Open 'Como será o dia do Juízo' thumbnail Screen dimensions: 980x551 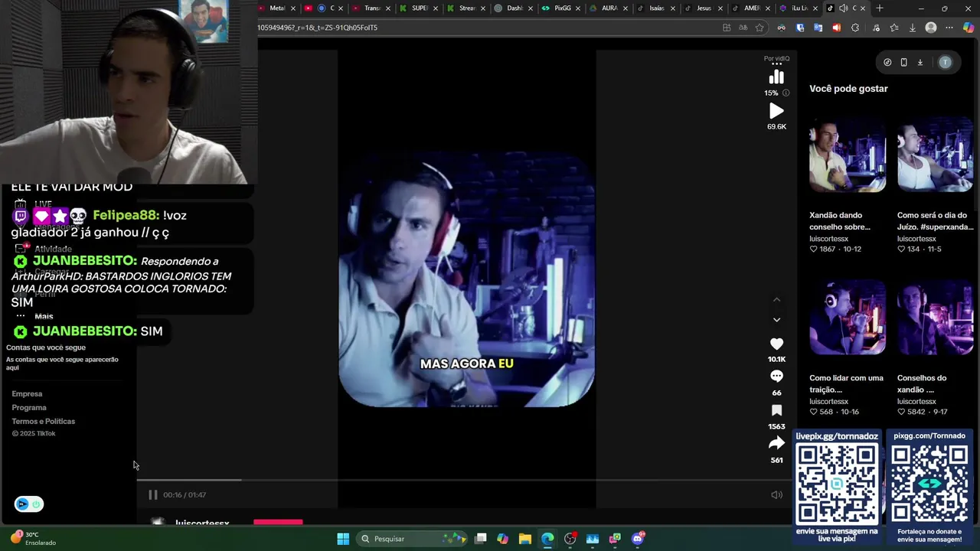click(x=935, y=154)
